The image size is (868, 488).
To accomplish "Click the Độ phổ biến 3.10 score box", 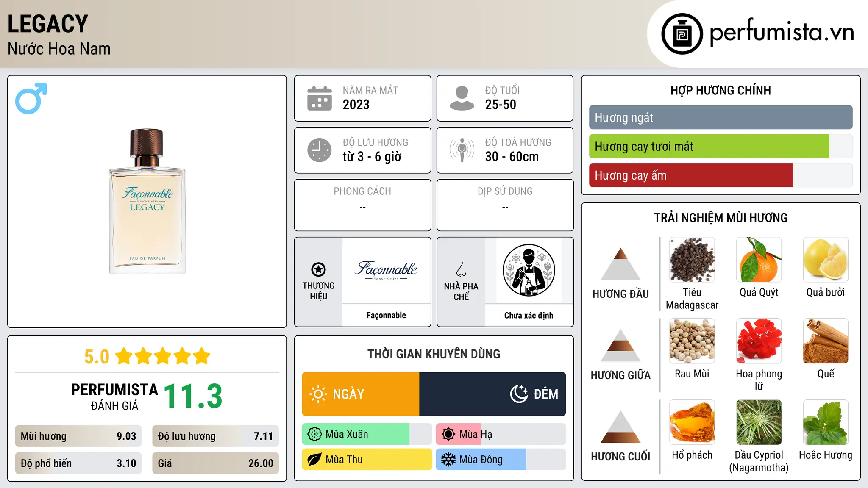I will click(x=78, y=463).
